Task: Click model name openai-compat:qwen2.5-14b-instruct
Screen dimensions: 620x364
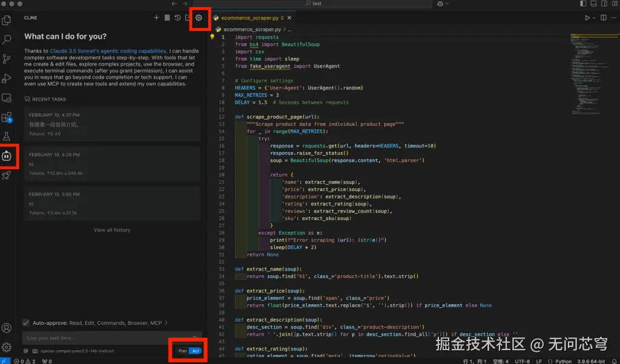Action: 77,351
